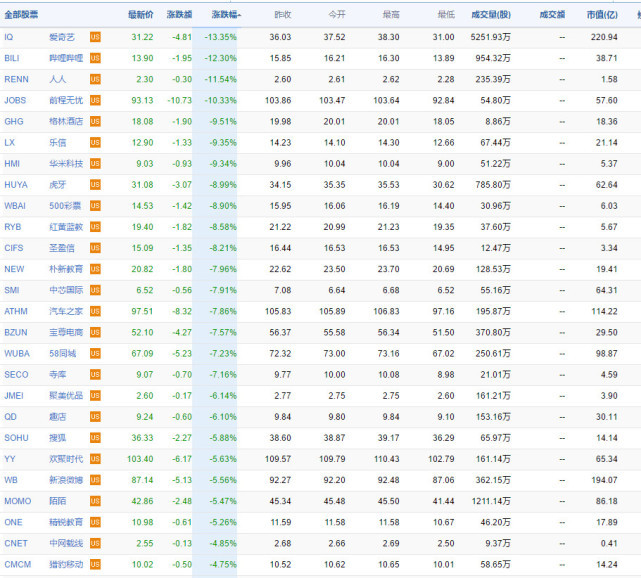The height and width of the screenshot is (578, 641).
Task: Click the US badge in the CMCM row
Action: point(95,565)
